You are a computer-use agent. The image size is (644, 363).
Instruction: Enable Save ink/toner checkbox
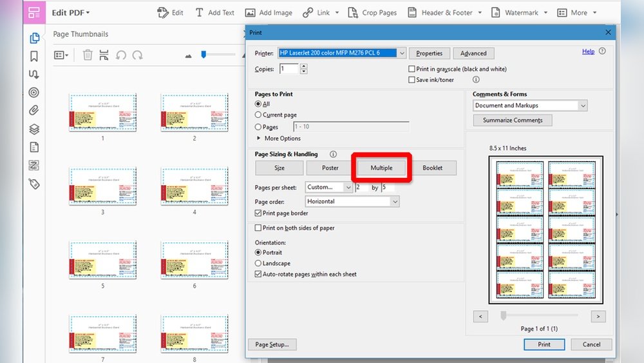[412, 80]
